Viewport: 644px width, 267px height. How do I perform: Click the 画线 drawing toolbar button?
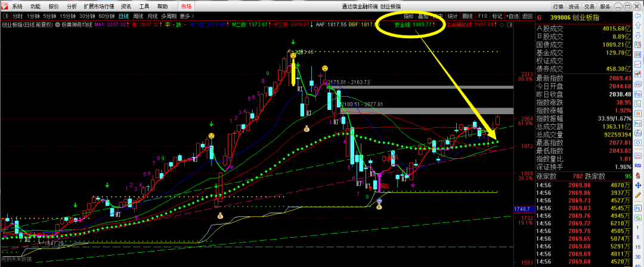point(467,16)
